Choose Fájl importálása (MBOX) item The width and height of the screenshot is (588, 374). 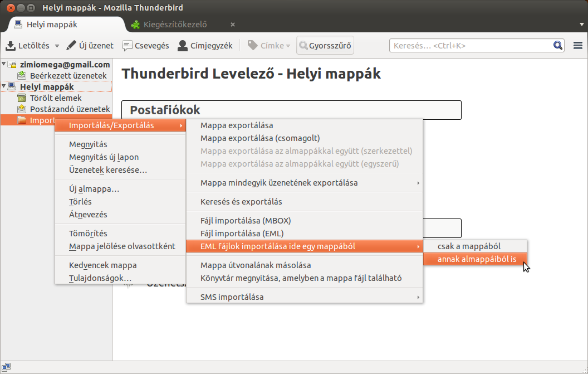pos(305,220)
